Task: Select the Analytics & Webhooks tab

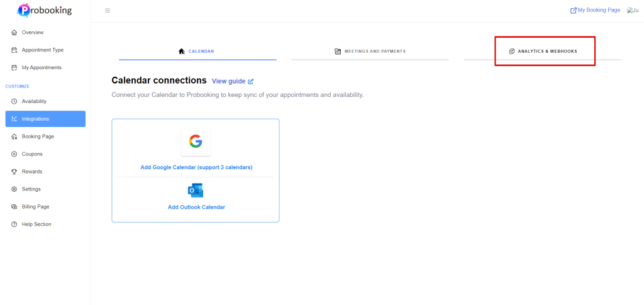Action: tap(543, 51)
